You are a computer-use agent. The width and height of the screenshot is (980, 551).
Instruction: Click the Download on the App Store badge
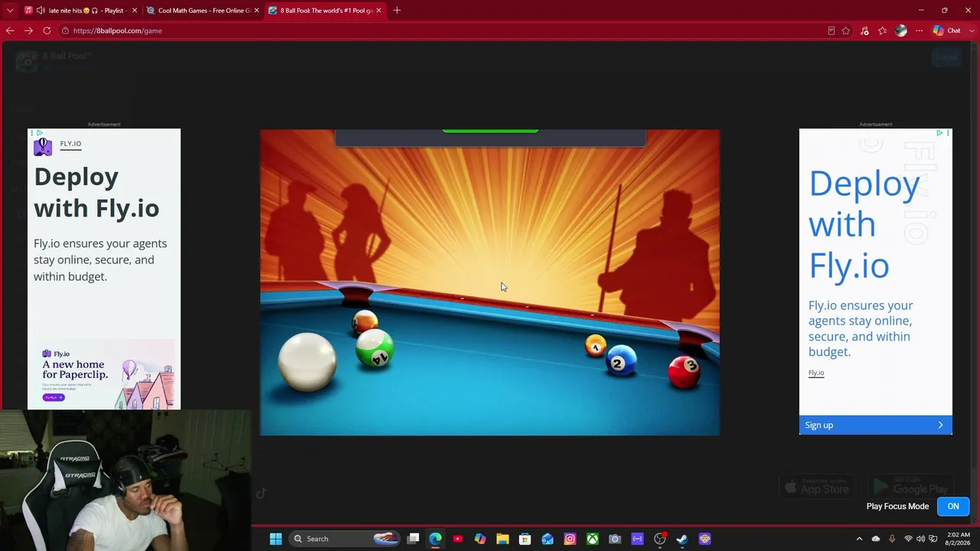[x=818, y=486]
